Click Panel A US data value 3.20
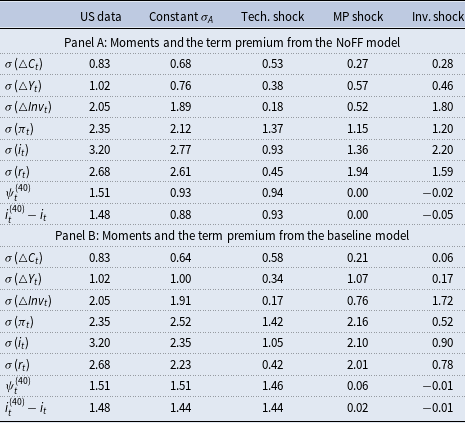The image size is (466, 423). pos(99,150)
